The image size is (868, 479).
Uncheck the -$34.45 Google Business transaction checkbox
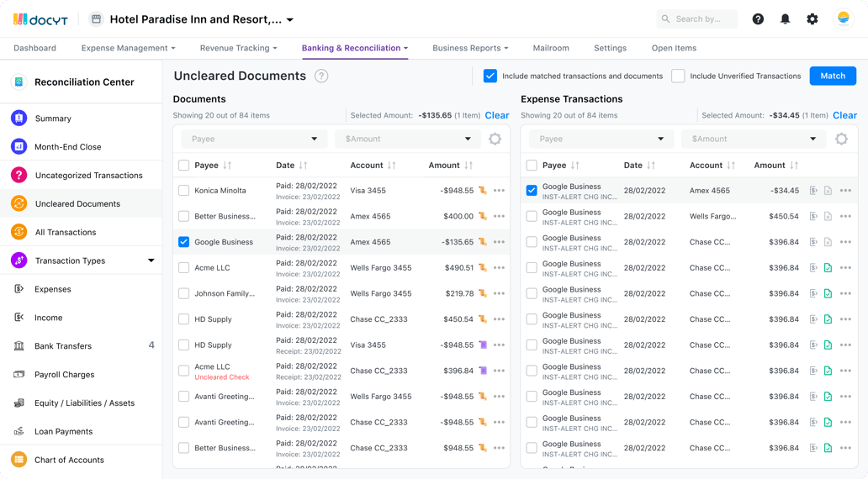[x=532, y=190]
